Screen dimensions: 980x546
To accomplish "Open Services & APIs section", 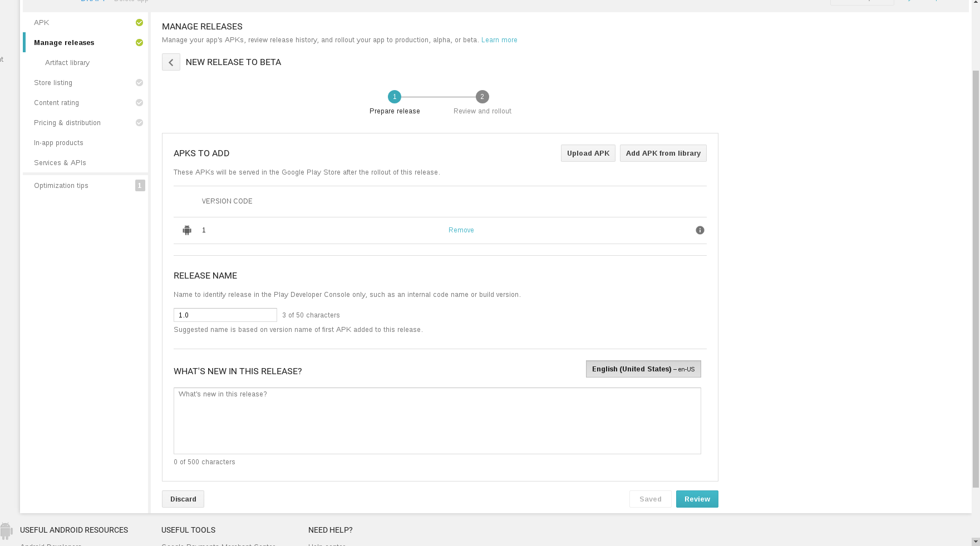I will click(60, 163).
